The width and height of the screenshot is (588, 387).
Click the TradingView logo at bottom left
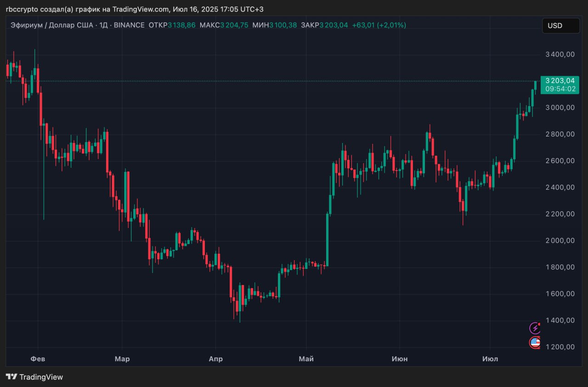(x=34, y=377)
